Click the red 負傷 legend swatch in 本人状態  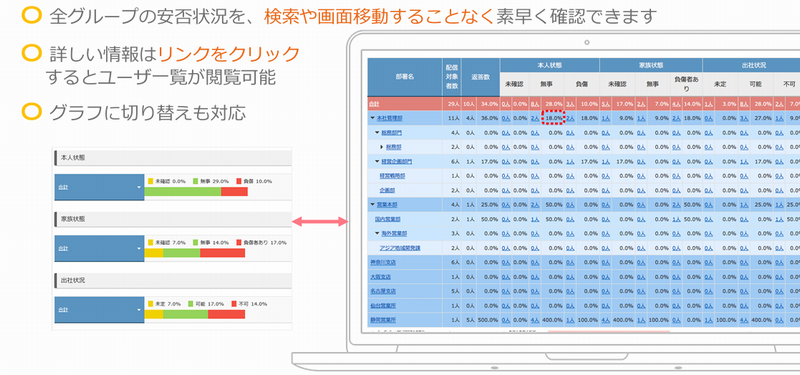pos(238,181)
